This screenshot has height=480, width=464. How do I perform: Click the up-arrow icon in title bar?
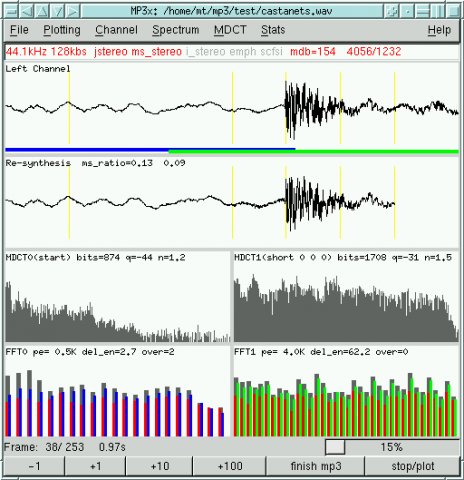(42, 11)
